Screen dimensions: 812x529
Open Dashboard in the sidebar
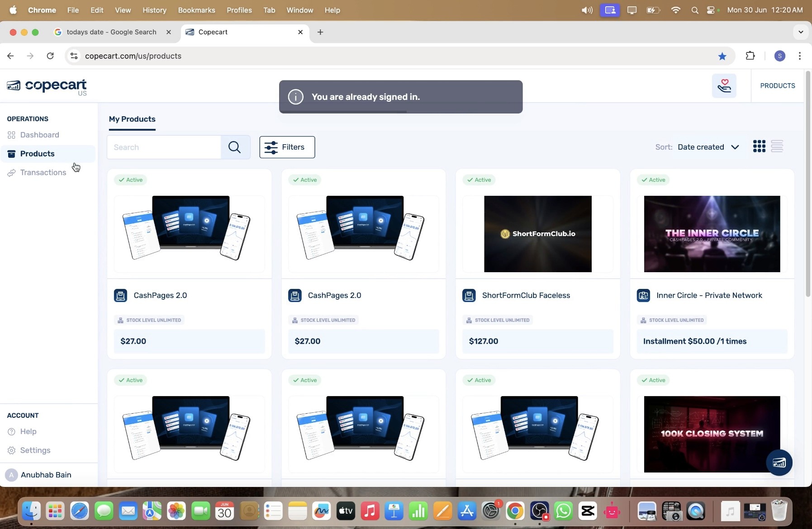point(39,135)
